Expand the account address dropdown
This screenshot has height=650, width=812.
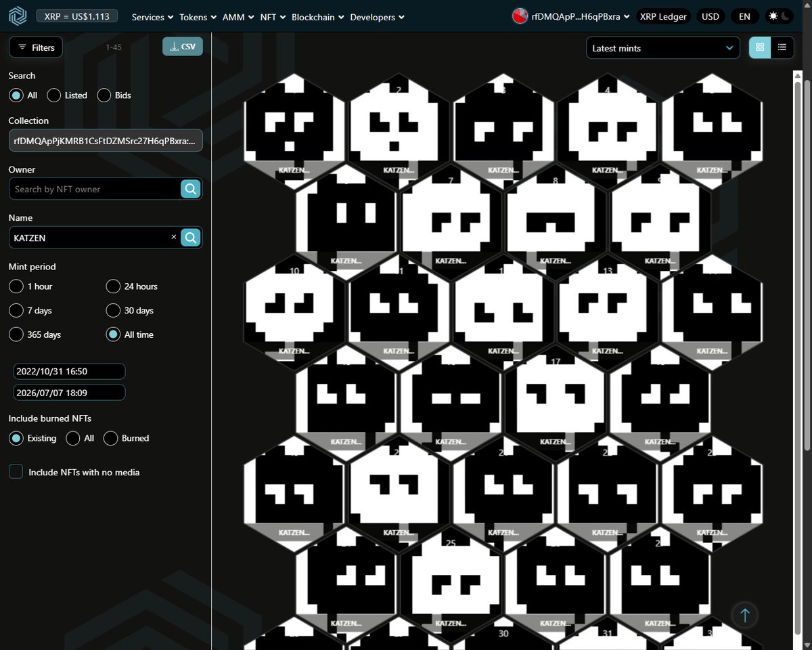coord(579,16)
